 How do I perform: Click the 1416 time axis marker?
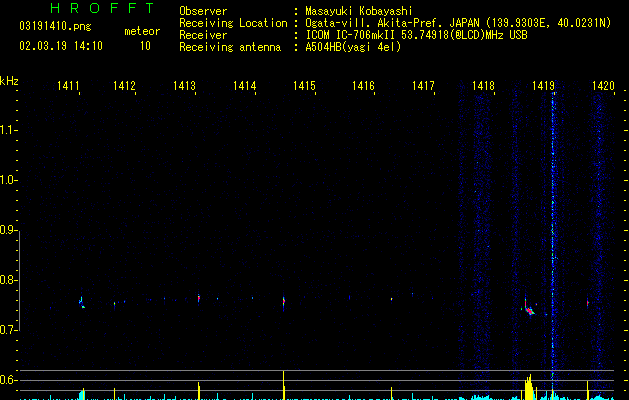(x=363, y=86)
